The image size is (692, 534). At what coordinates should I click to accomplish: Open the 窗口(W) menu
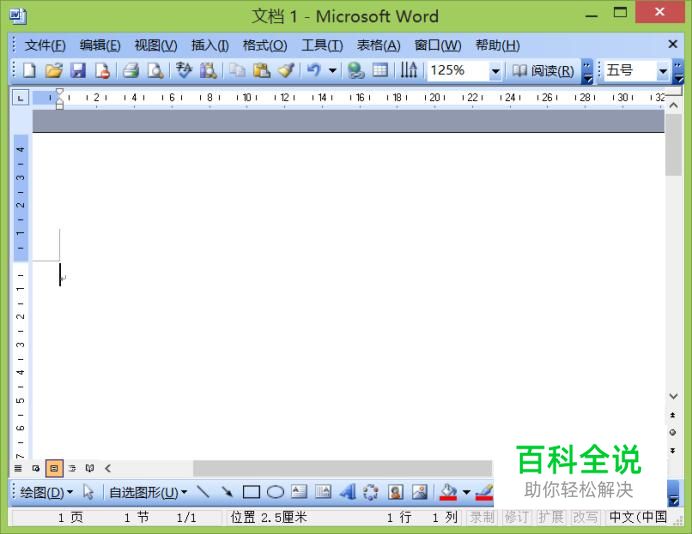(437, 45)
